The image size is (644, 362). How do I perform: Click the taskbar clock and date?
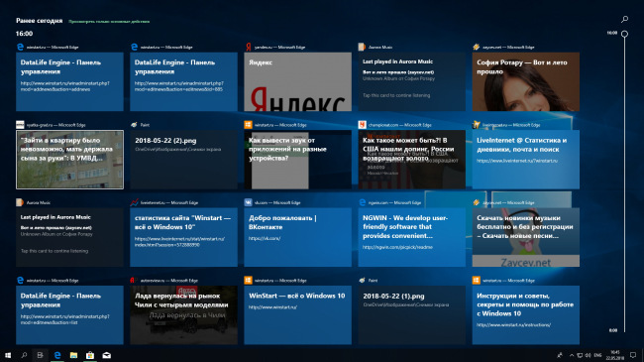tap(615, 355)
